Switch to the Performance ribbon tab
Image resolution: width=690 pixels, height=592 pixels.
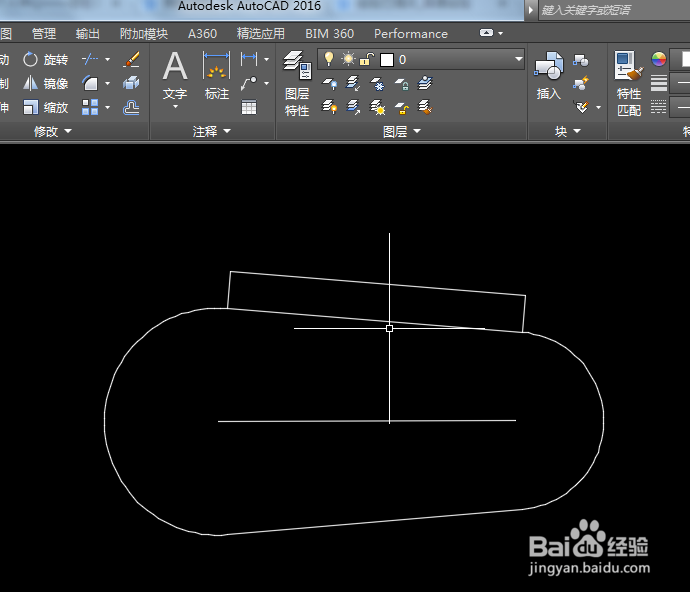point(411,34)
